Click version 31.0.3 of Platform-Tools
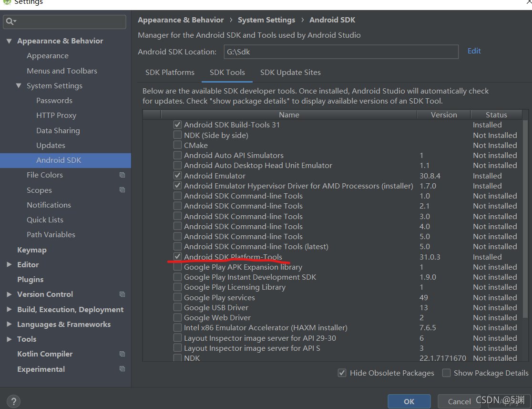Screen dimensions: 532x409 coord(430,257)
